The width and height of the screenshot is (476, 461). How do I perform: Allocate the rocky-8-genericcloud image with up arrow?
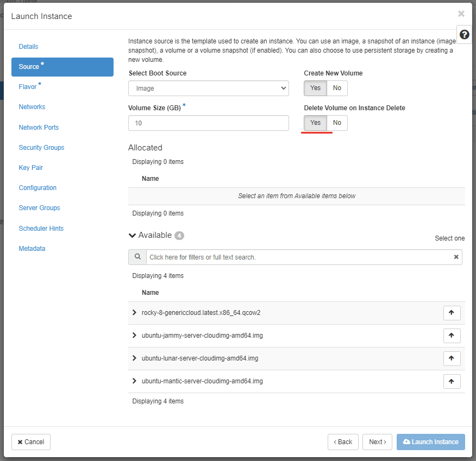(452, 313)
